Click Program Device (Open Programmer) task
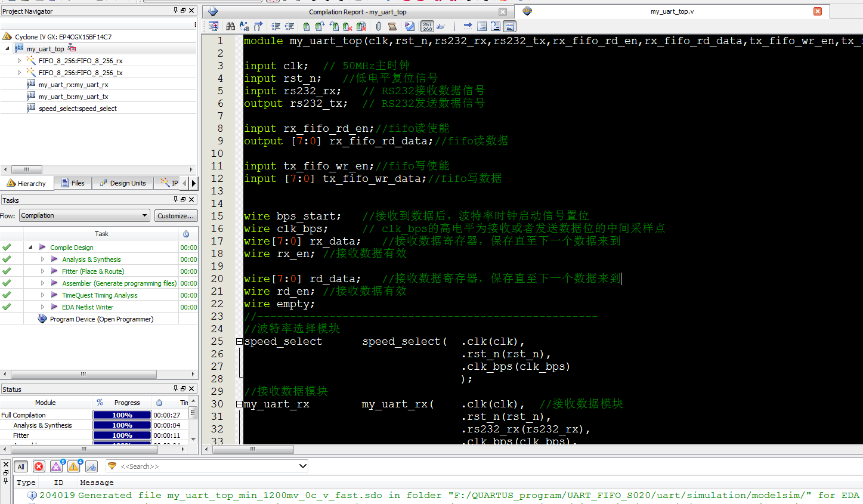 click(x=101, y=319)
